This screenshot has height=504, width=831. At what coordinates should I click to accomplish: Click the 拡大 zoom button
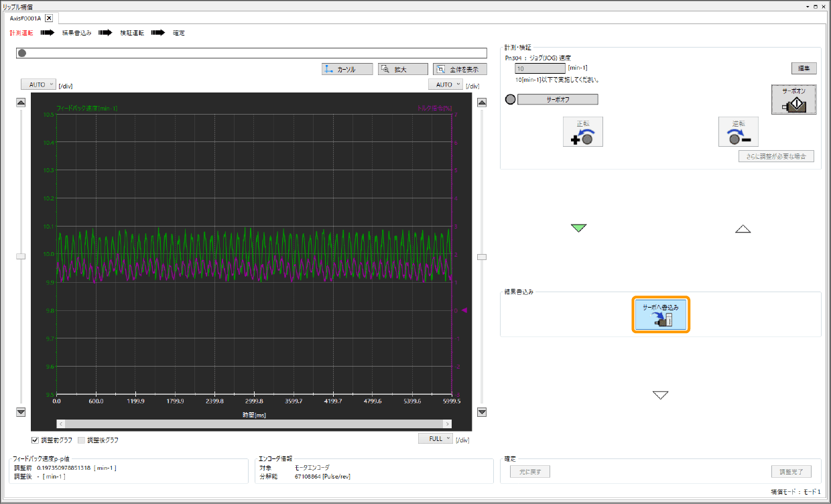click(402, 69)
